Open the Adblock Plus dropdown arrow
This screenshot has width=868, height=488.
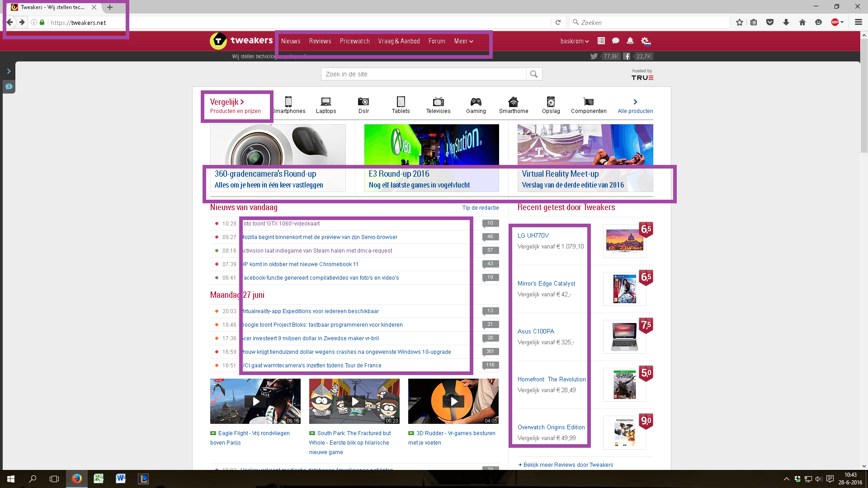[x=842, y=22]
